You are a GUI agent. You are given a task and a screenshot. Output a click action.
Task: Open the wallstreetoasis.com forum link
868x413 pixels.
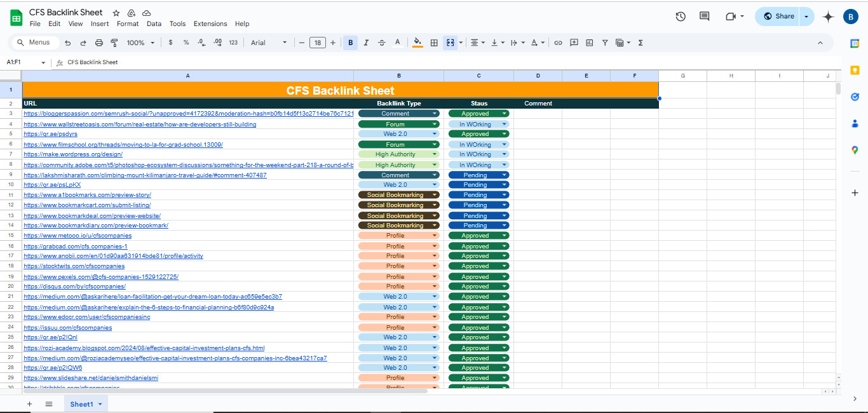point(140,125)
